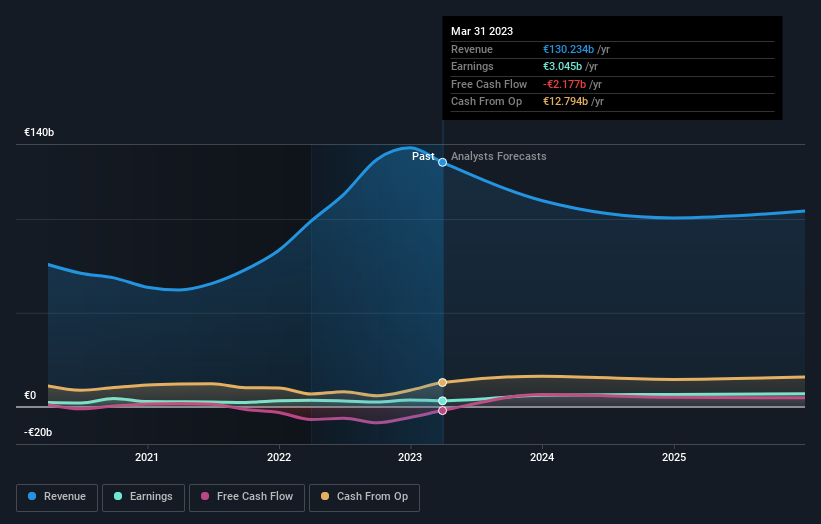Click the 'Analysts Forecasts' label
This screenshot has width=821, height=524.
click(498, 156)
